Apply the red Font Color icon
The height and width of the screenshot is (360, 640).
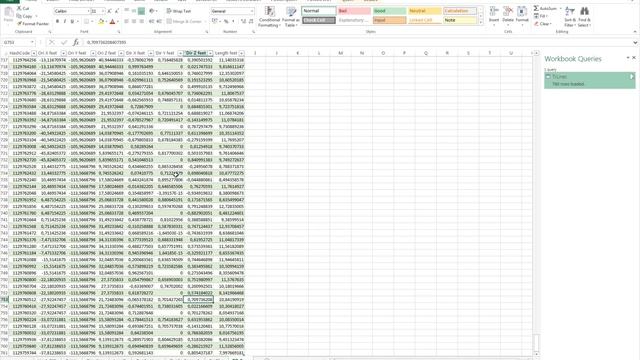pyautogui.click(x=112, y=22)
